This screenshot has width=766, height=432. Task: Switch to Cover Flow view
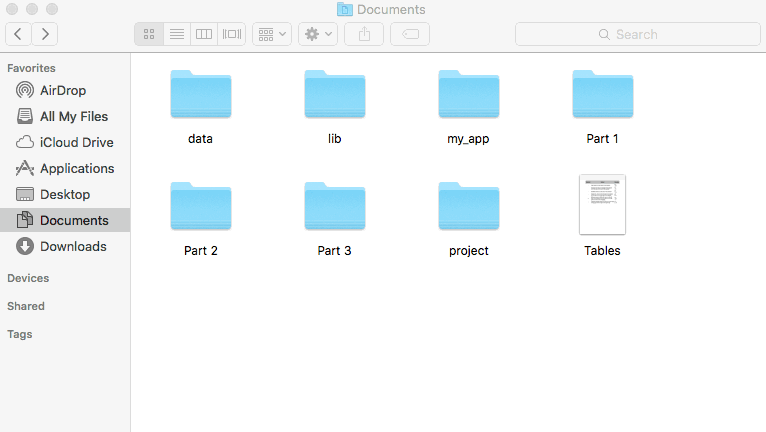(232, 34)
